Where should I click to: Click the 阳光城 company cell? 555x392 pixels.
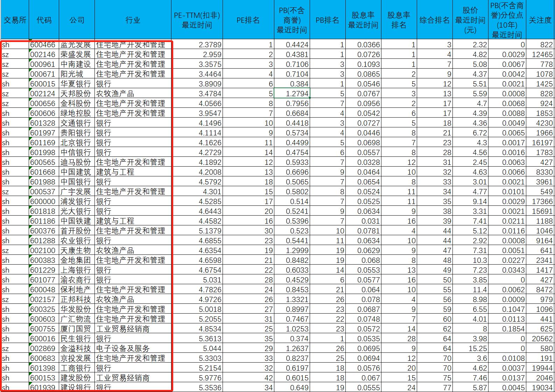pyautogui.click(x=77, y=74)
